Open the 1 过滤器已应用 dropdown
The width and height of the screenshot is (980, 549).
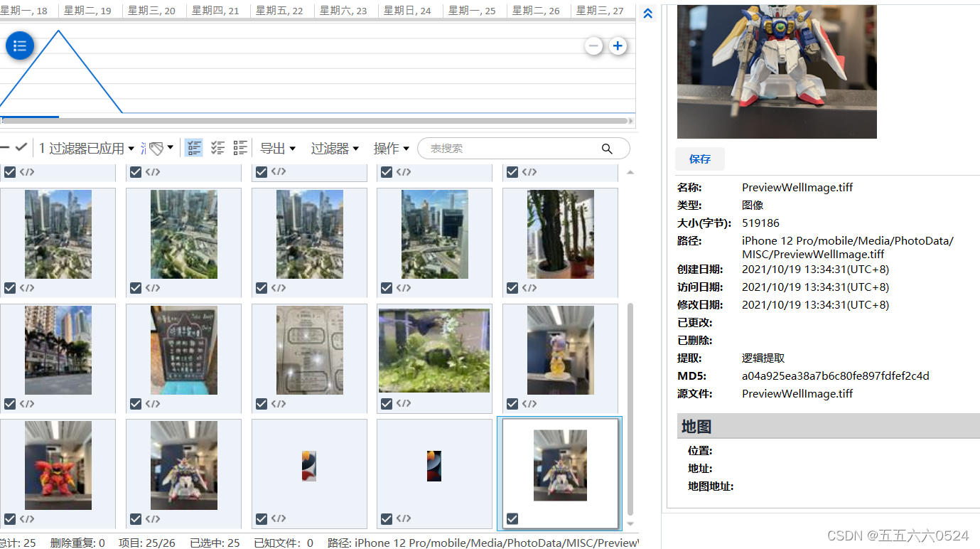click(86, 148)
